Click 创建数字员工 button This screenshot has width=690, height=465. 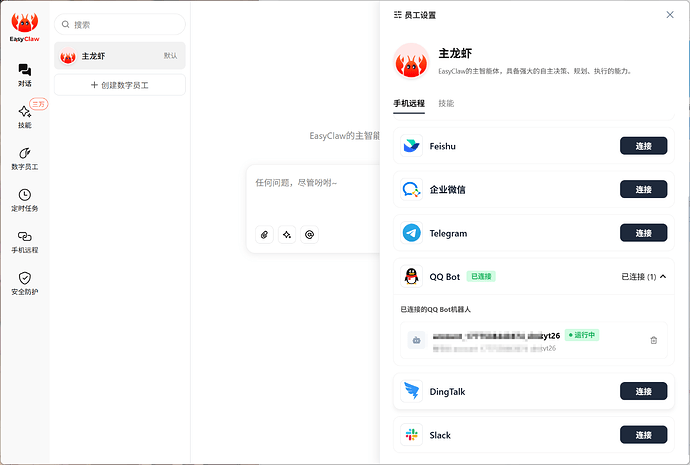coord(120,85)
